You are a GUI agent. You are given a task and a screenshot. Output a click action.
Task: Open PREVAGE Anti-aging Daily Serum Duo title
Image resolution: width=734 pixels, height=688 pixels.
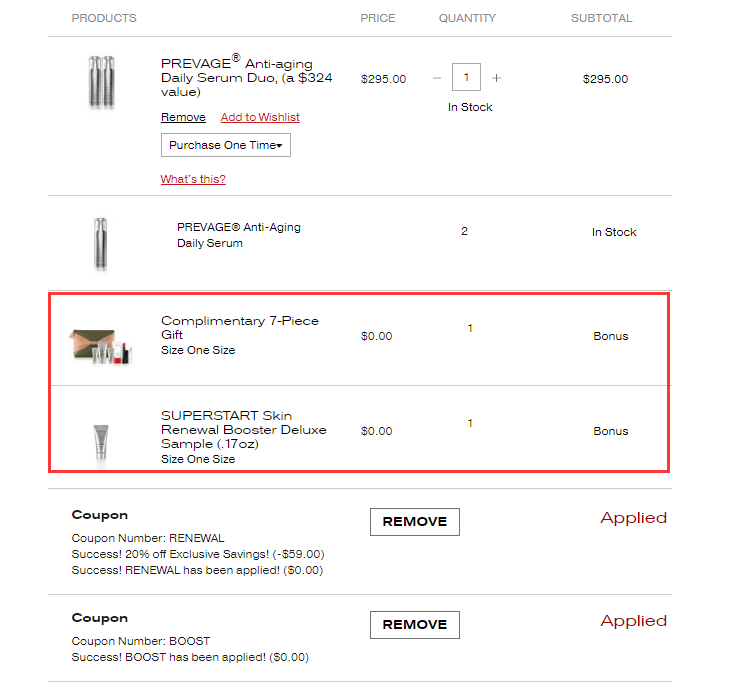coord(247,76)
